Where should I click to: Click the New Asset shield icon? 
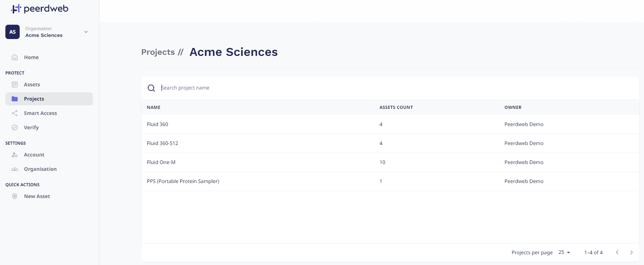15,196
